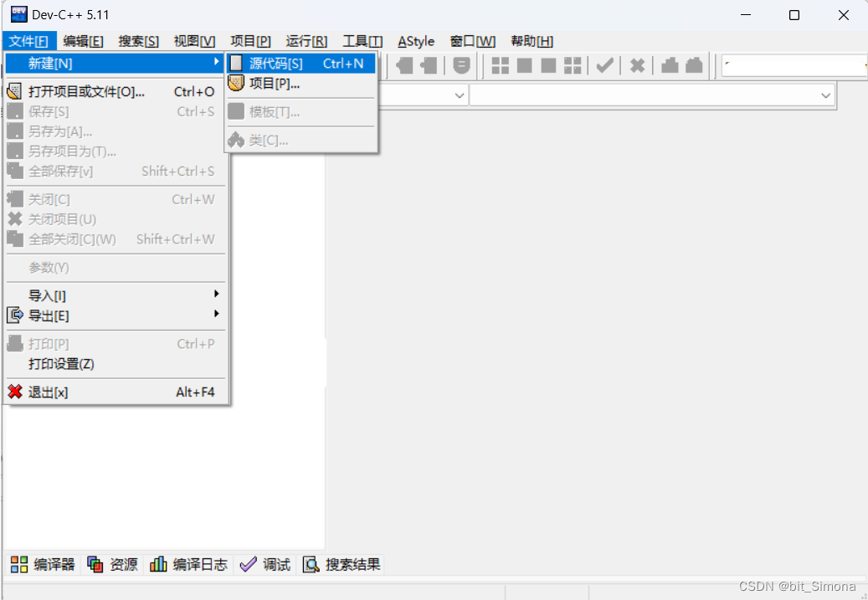Open the 运行[R] menu
Screen dimensions: 868x600
306,41
